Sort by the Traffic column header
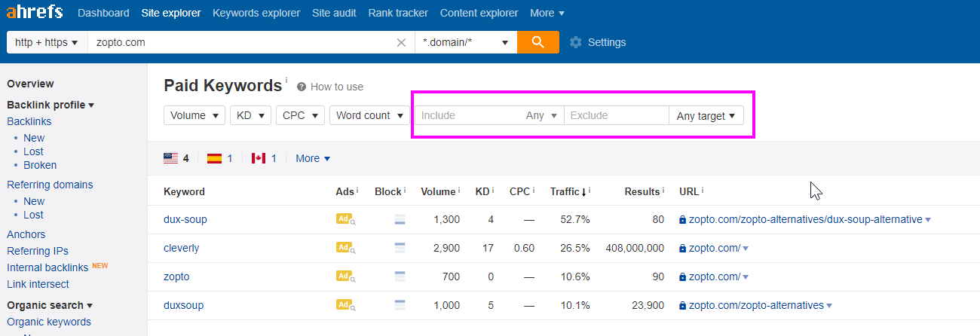This screenshot has width=980, height=336. (566, 191)
